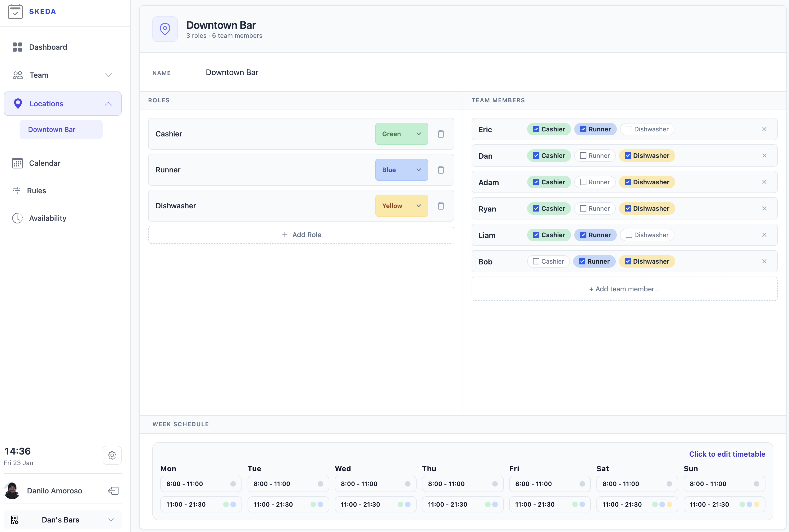Click the Add Role button
The height and width of the screenshot is (532, 789).
point(301,235)
